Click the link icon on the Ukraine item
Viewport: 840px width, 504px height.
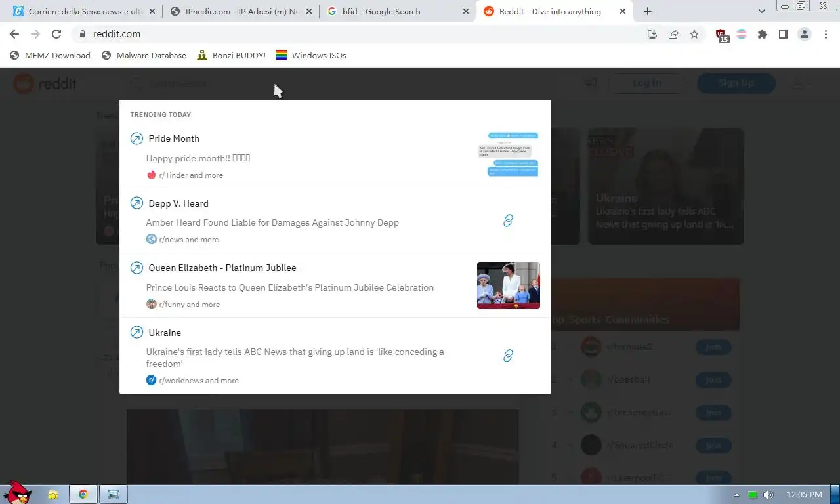[508, 356]
